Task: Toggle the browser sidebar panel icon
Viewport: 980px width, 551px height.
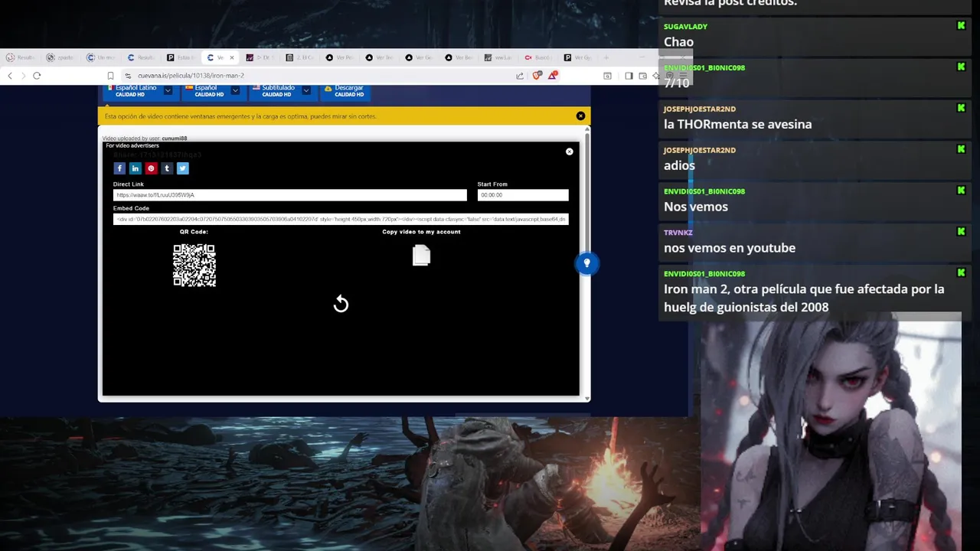Action: pyautogui.click(x=629, y=76)
